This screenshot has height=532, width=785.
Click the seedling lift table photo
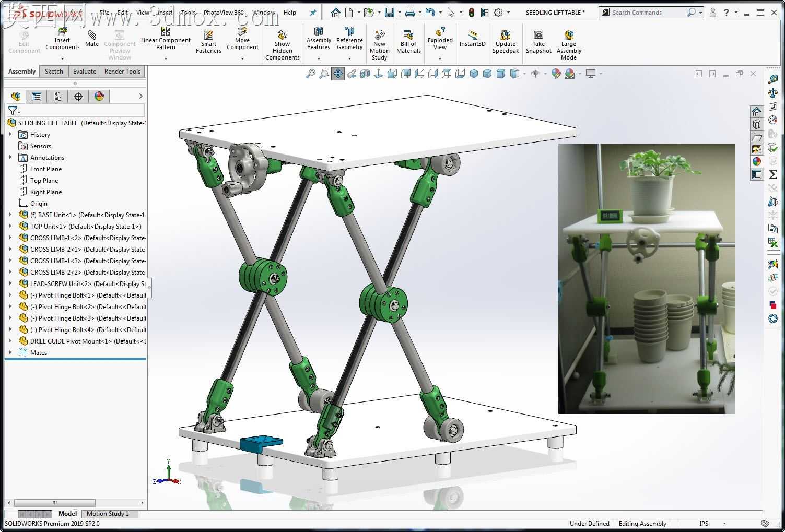click(647, 279)
